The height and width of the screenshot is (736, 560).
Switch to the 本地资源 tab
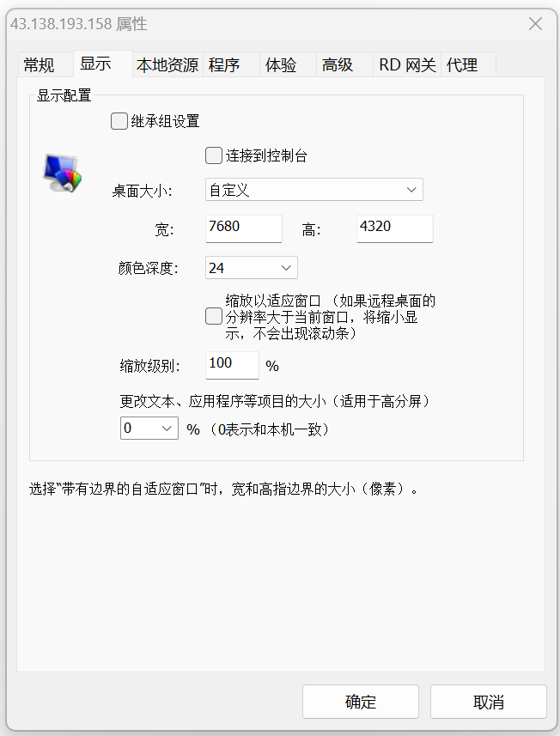tap(167, 64)
